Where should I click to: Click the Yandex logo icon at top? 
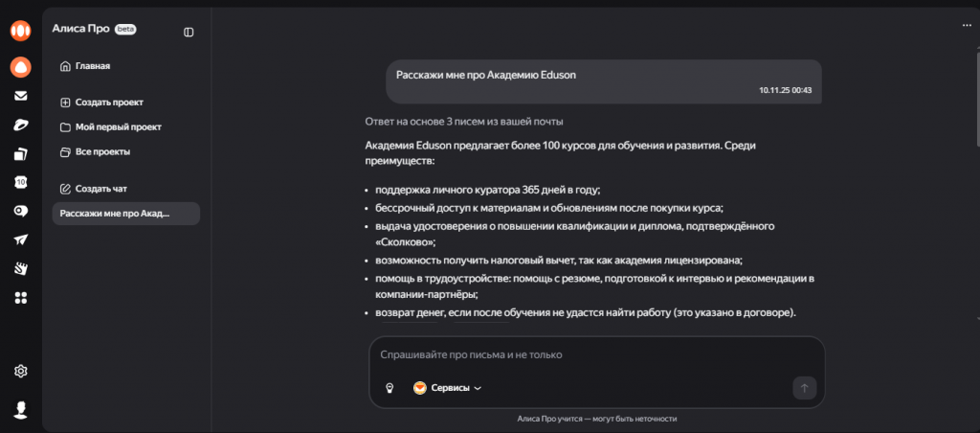click(20, 30)
